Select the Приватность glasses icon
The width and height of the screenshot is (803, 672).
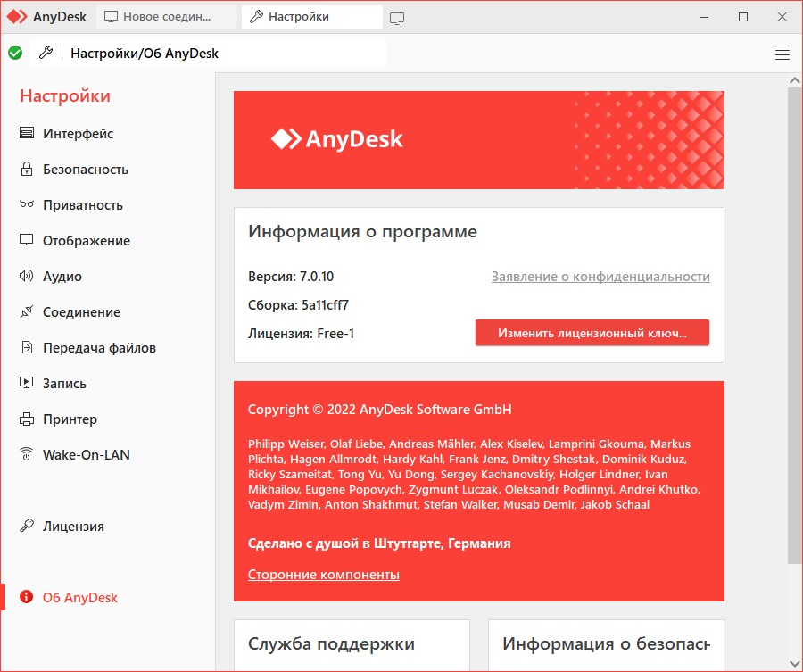(27, 204)
